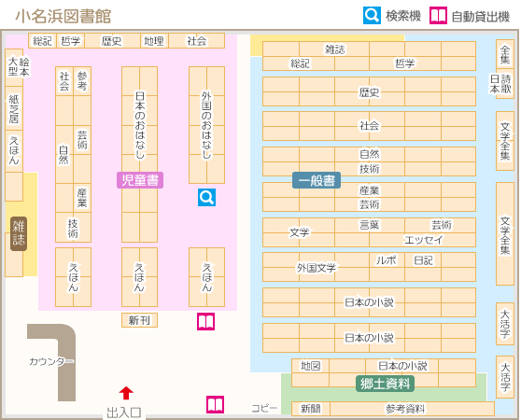Click the 出入口 label
Image resolution: width=521 pixels, height=420 pixels.
pyautogui.click(x=124, y=413)
